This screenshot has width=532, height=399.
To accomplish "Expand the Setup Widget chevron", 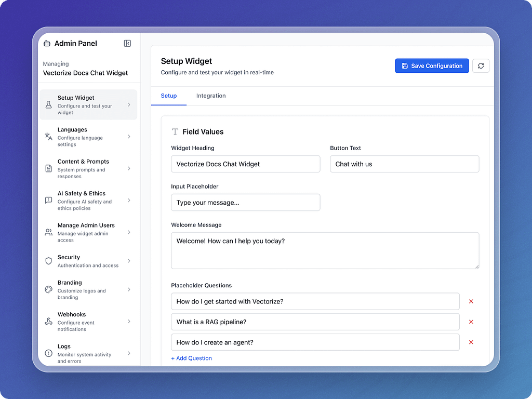I will coord(129,105).
